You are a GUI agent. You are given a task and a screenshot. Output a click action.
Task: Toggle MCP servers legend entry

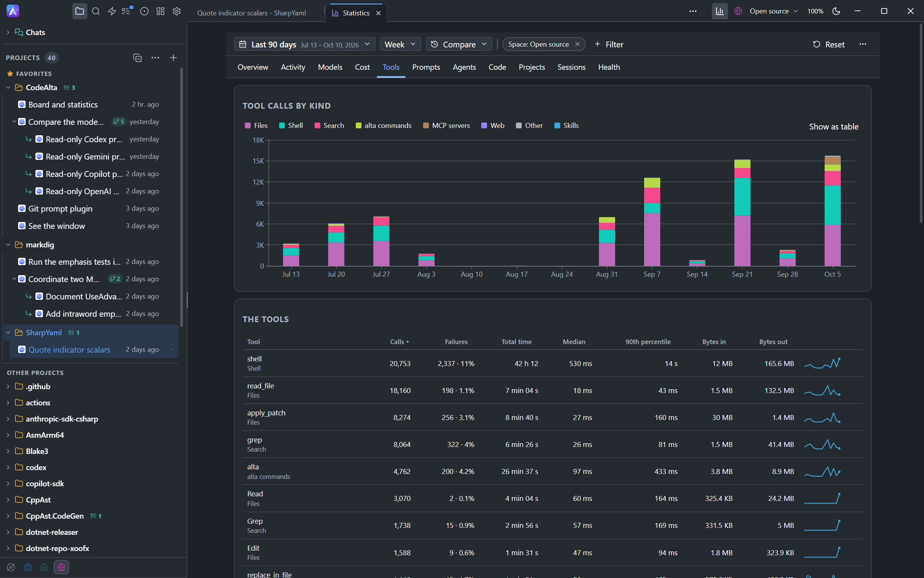pyautogui.click(x=447, y=126)
